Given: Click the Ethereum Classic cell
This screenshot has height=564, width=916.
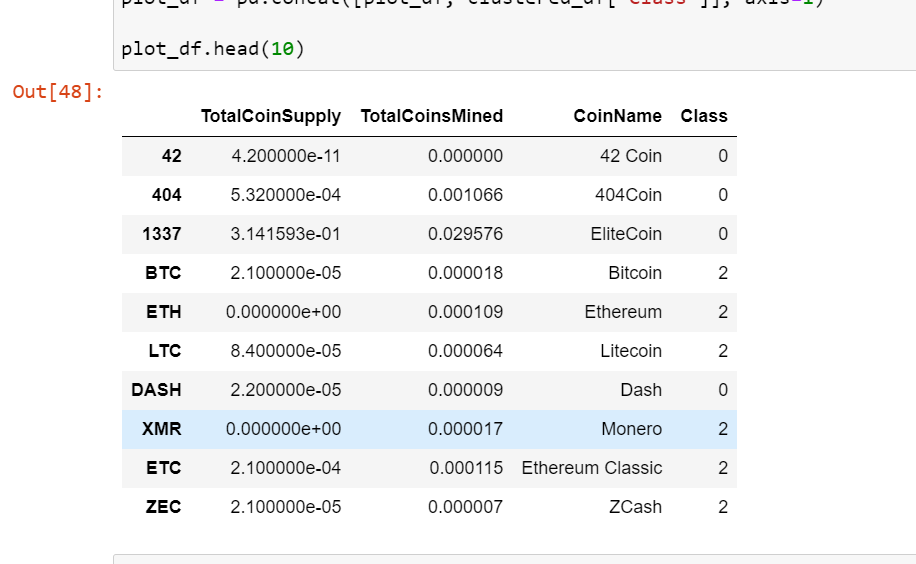Looking at the screenshot, I should [x=592, y=468].
